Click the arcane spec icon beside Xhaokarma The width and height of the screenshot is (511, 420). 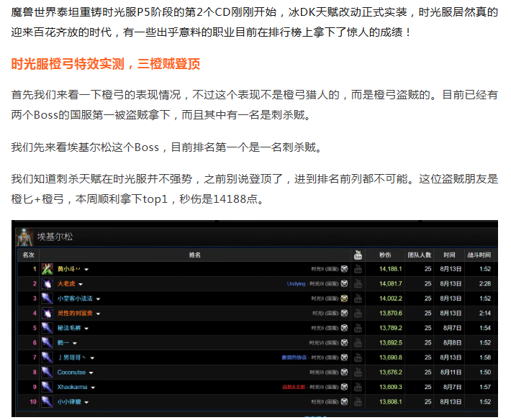pos(48,387)
